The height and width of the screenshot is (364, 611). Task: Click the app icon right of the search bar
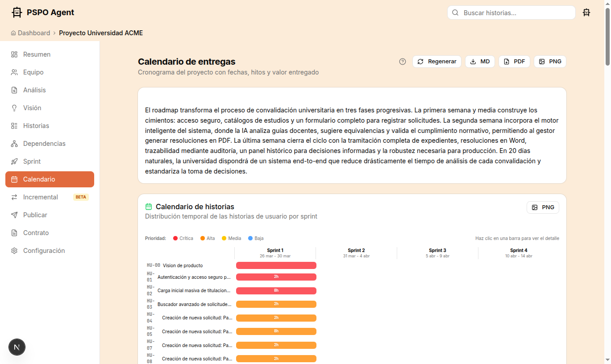pos(586,12)
